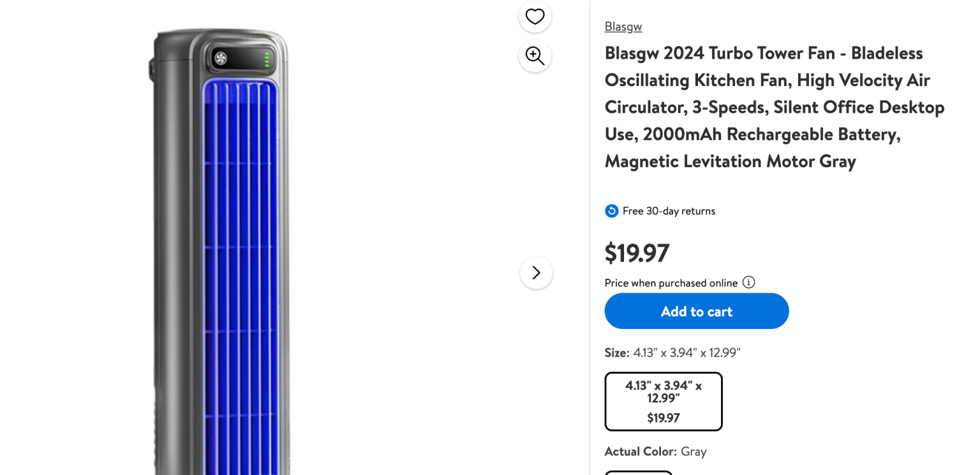Click the $19.97 shown inside the size tile
980x475 pixels.
pos(664,418)
